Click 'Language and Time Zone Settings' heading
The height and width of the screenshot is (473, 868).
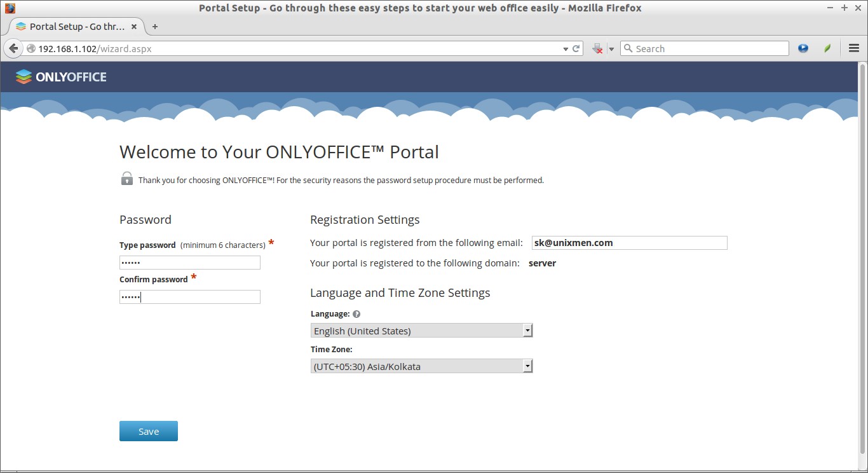pos(400,292)
